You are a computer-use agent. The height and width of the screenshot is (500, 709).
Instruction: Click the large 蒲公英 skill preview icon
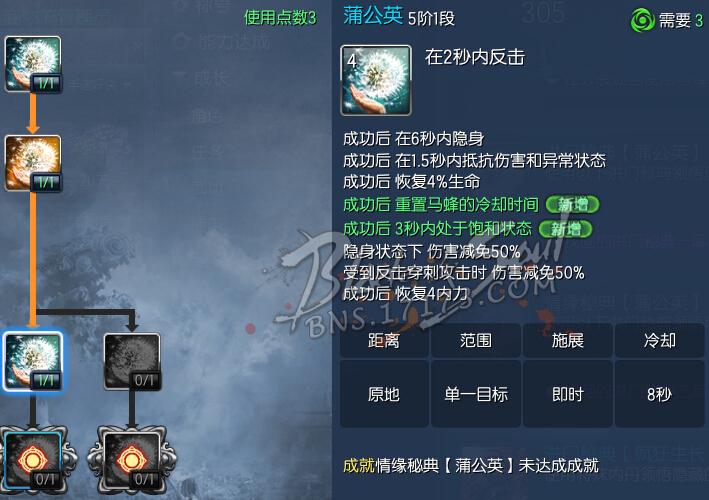click(376, 80)
